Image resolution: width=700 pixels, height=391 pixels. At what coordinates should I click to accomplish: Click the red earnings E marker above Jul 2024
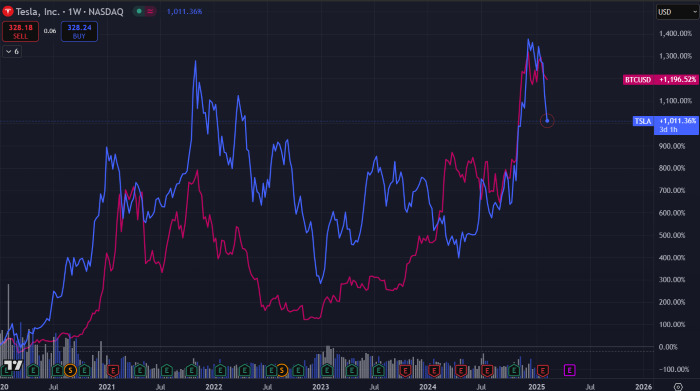click(x=487, y=370)
